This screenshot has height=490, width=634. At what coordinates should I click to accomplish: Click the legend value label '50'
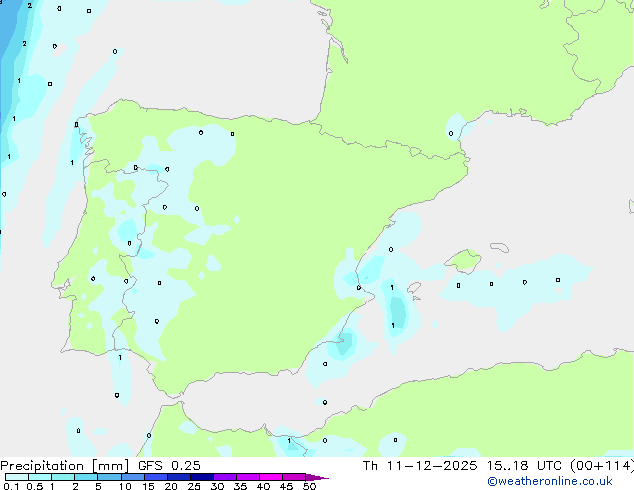[309, 486]
